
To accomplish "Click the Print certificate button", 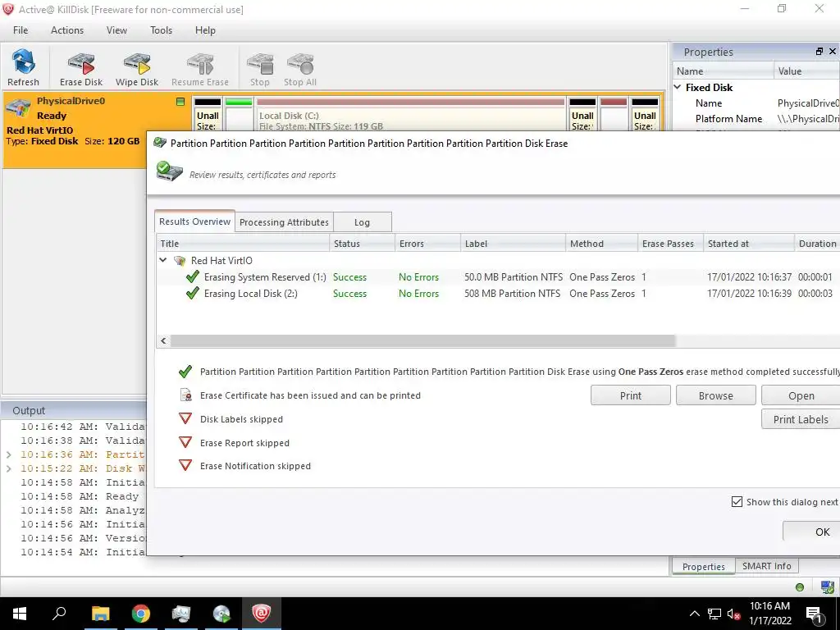I will 631,395.
